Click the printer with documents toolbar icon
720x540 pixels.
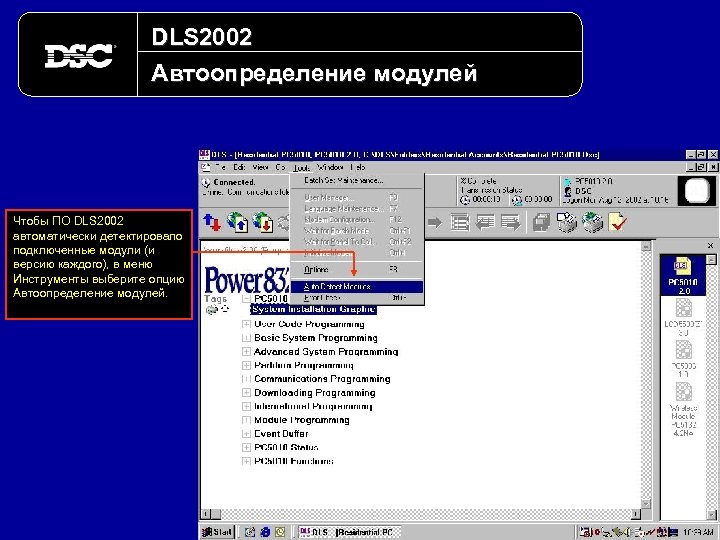(x=567, y=222)
